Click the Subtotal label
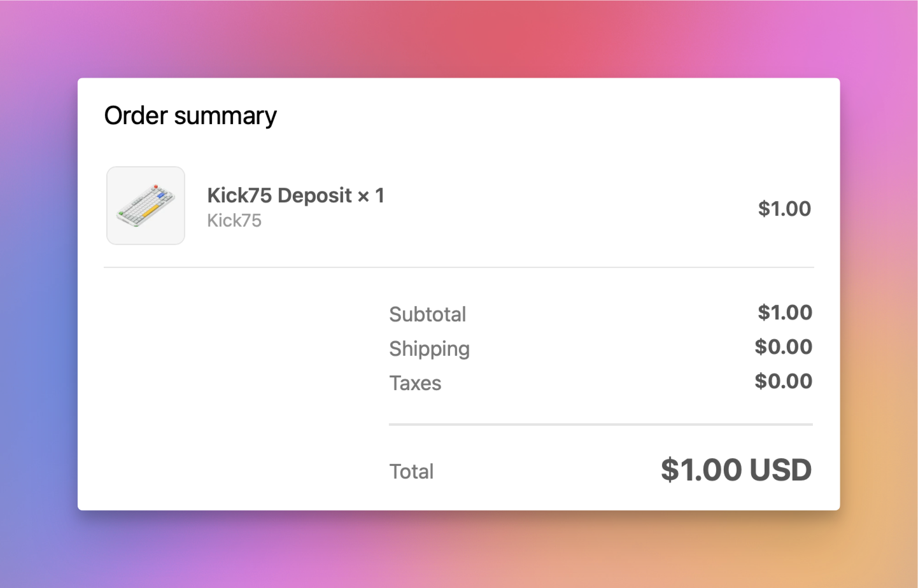Image resolution: width=918 pixels, height=588 pixels. coord(427,314)
